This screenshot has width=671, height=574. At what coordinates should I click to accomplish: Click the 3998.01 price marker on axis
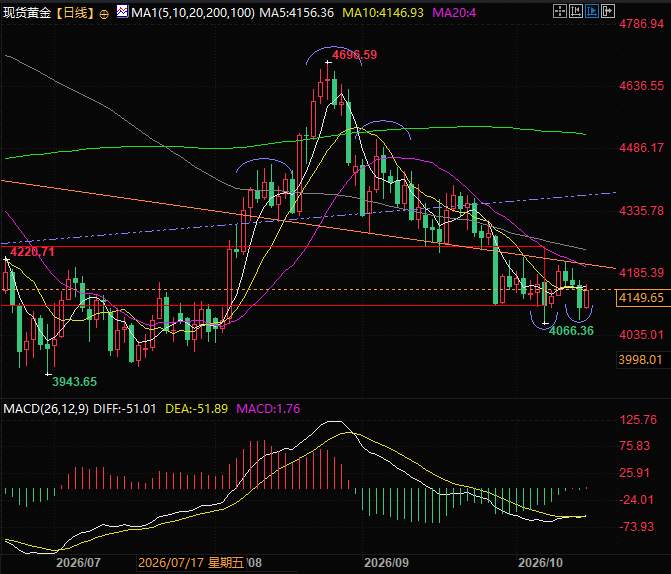pos(641,360)
